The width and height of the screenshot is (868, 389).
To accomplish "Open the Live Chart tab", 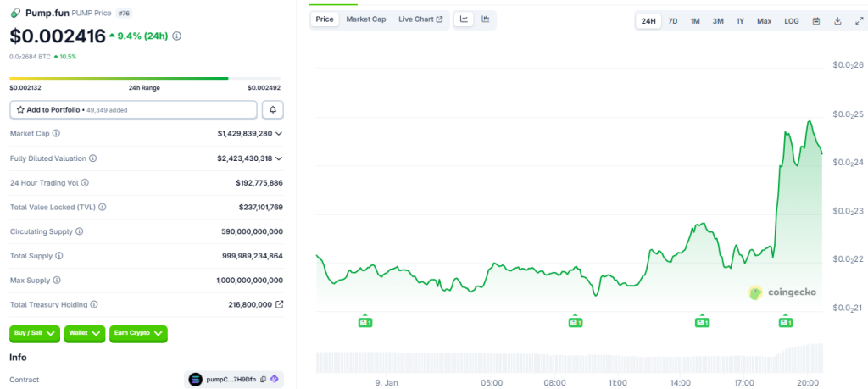I will coord(420,19).
